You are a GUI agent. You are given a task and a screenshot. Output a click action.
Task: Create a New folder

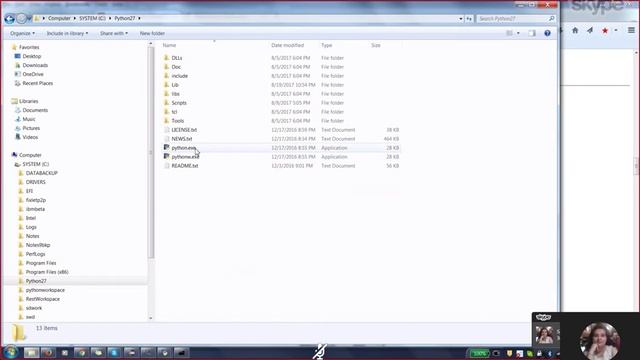coord(152,33)
